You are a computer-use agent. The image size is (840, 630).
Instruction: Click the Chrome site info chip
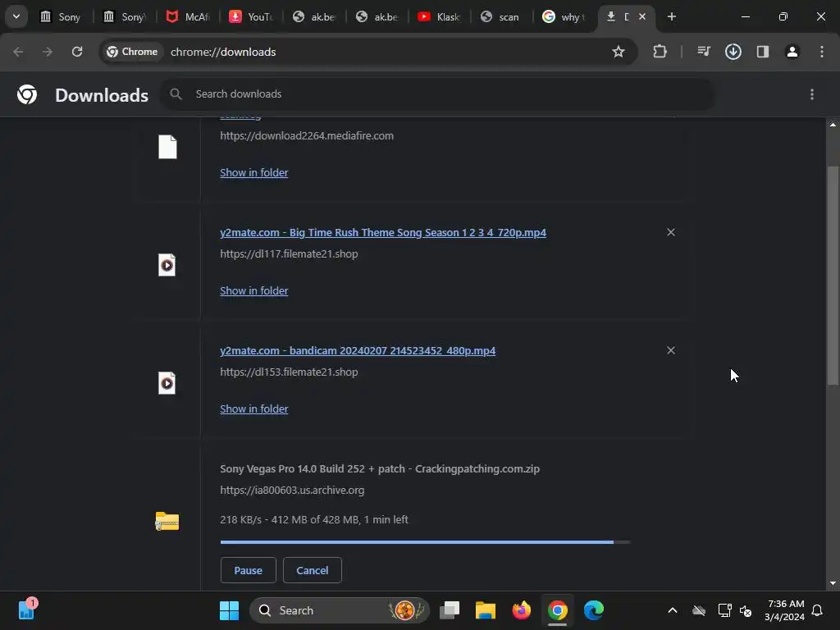(132, 52)
